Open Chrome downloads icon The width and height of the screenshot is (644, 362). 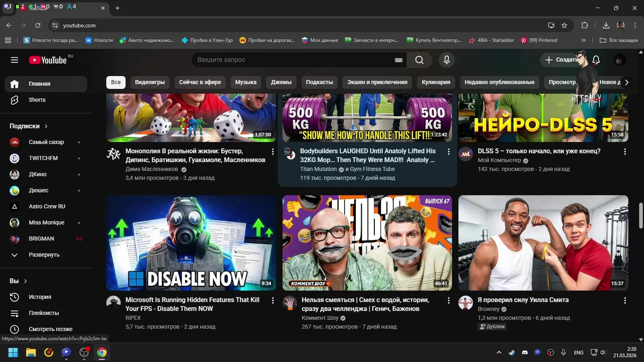point(606,25)
